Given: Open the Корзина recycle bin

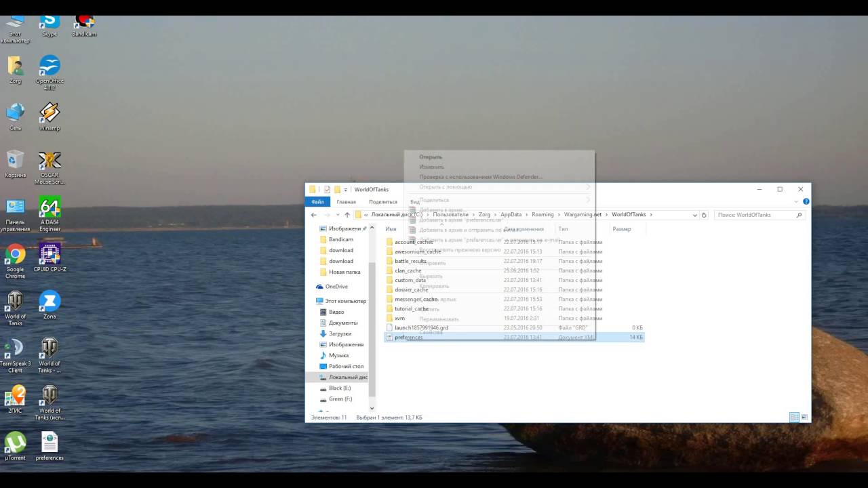Looking at the screenshot, I should [x=15, y=165].
